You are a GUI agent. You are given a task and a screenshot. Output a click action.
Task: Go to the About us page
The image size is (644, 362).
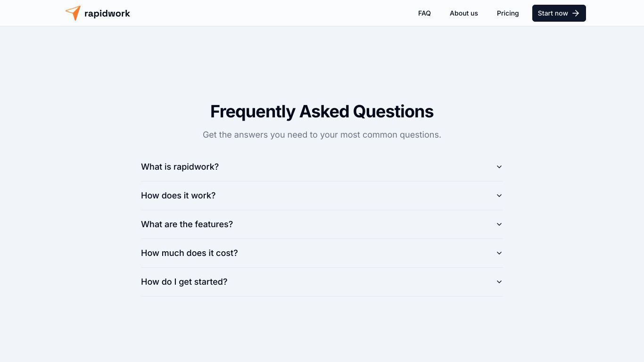[464, 13]
